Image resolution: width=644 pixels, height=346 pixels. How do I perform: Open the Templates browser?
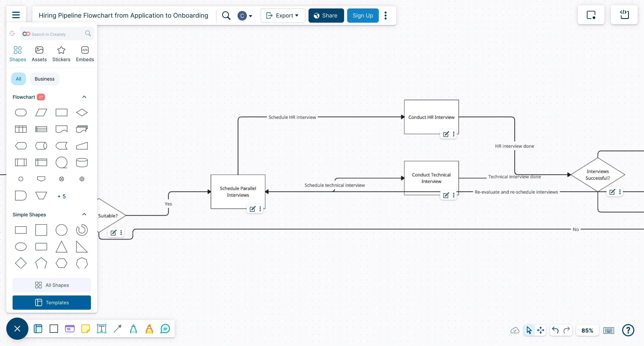click(x=52, y=302)
